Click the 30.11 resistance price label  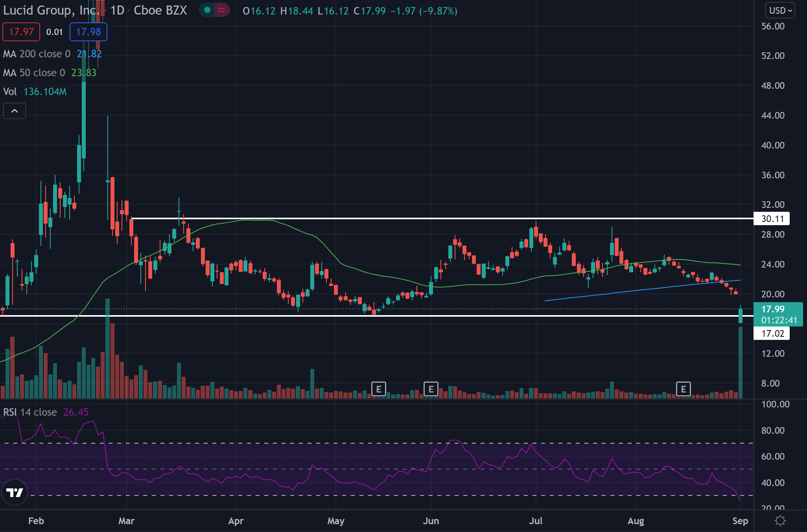click(772, 219)
